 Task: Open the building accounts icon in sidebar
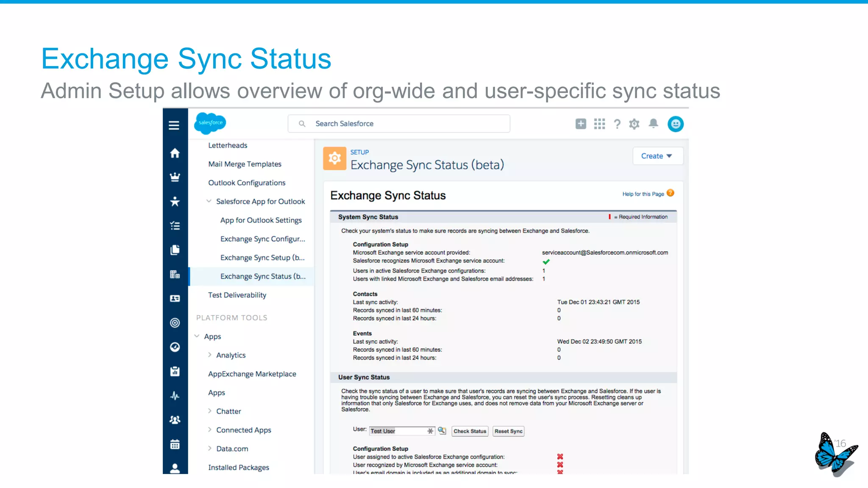pos(175,274)
